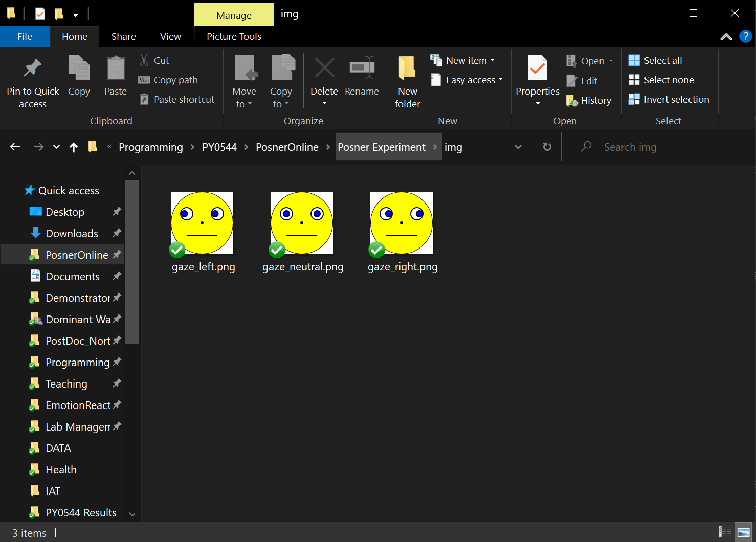Switch to details view in status bar
Viewport: 756px width, 542px height.
pyautogui.click(x=725, y=532)
